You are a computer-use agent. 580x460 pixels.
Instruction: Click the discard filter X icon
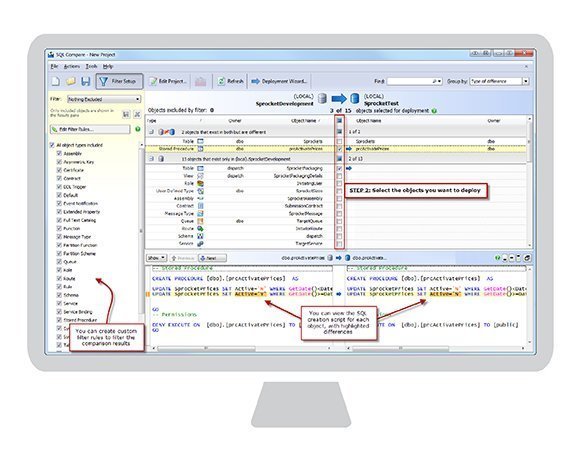137,114
